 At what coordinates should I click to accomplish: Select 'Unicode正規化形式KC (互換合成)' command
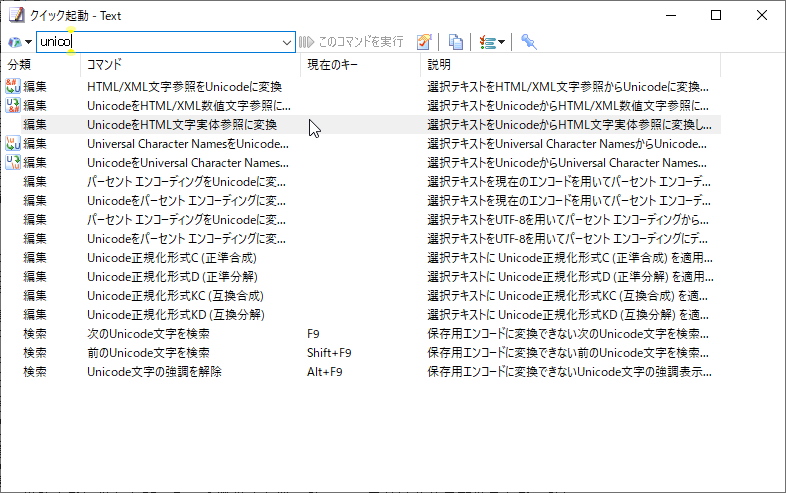[x=175, y=296]
